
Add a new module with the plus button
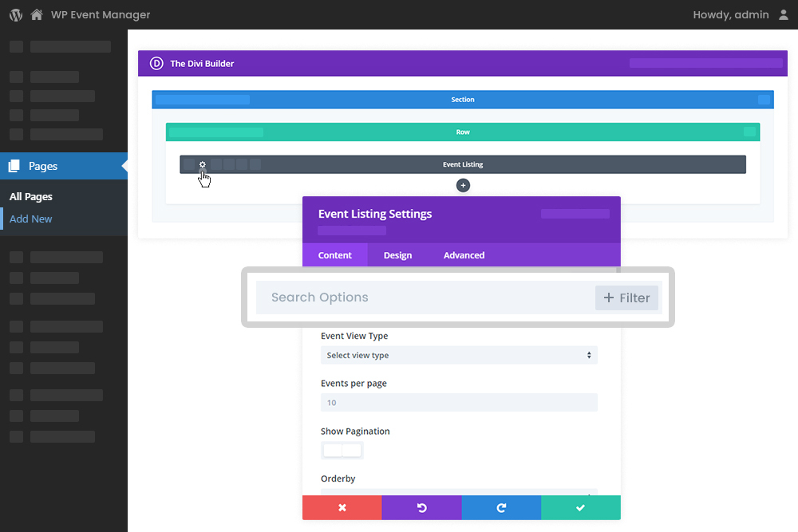point(463,185)
